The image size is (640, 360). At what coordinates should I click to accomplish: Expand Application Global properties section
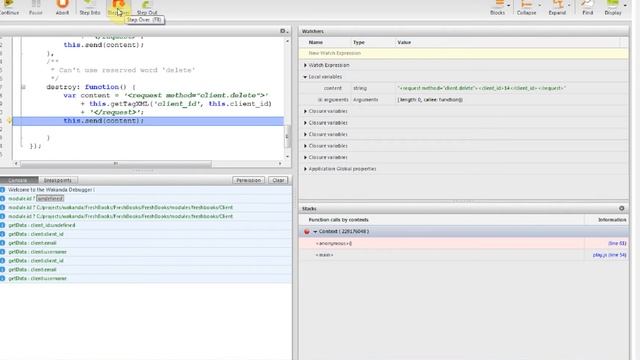(x=305, y=169)
